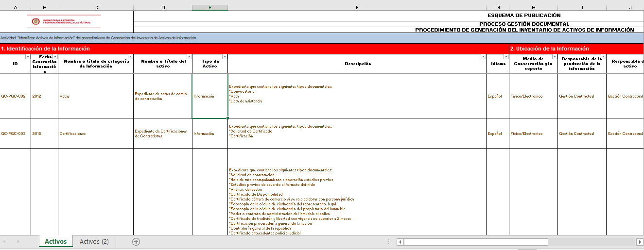The image size is (644, 250).
Task: Open filter for Medio de Conservación y/o soporte
Action: [x=554, y=57]
